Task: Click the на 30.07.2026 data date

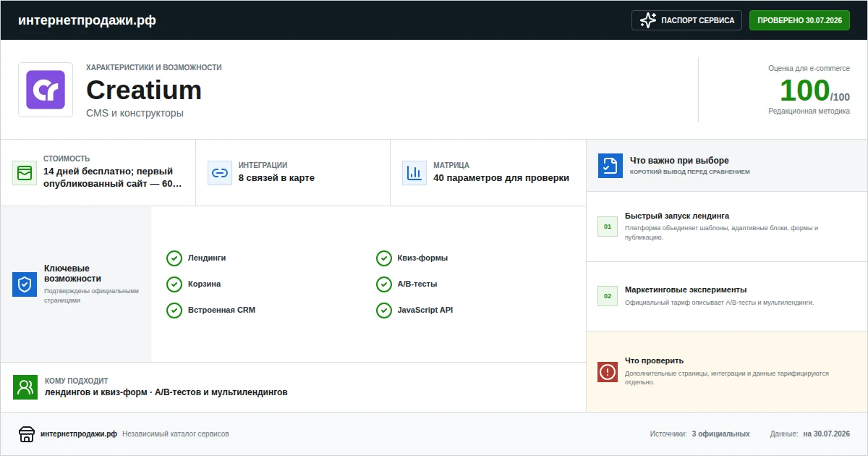Action: pyautogui.click(x=827, y=434)
